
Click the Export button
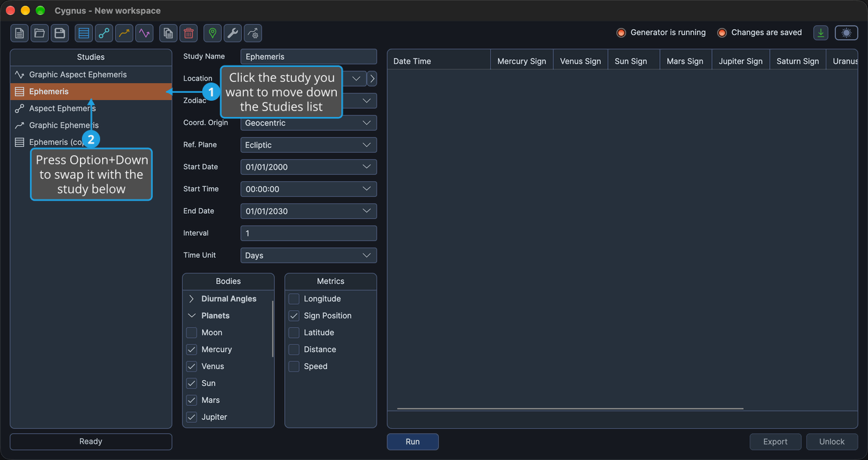click(x=776, y=442)
